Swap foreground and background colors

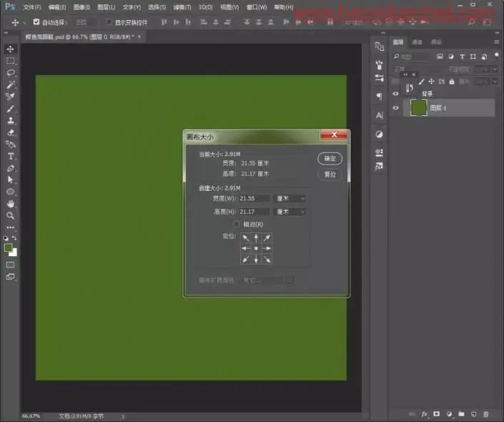click(14, 237)
